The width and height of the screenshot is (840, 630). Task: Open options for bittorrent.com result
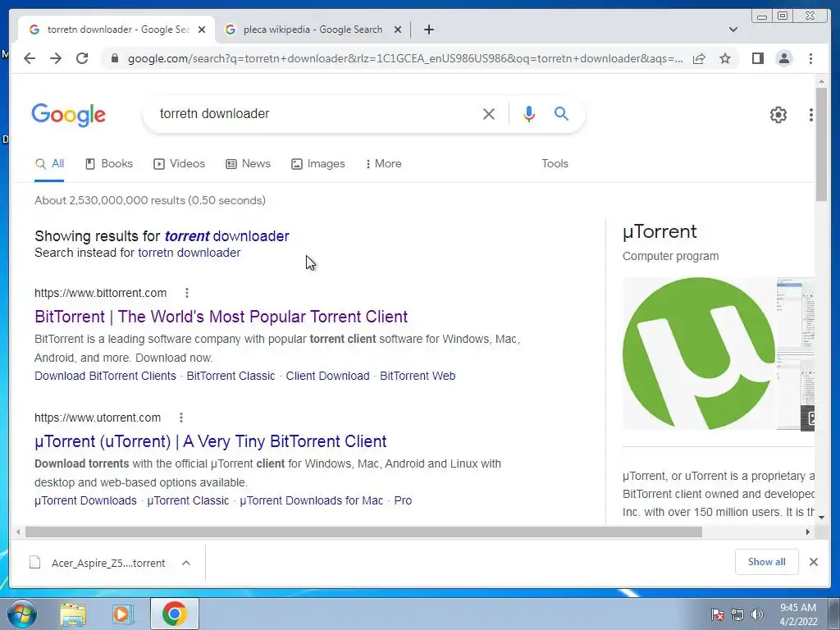[186, 293]
